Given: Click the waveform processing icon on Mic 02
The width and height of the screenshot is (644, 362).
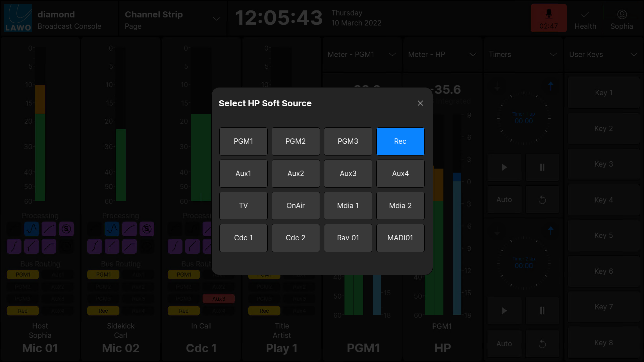Looking at the screenshot, I should pyautogui.click(x=112, y=229).
